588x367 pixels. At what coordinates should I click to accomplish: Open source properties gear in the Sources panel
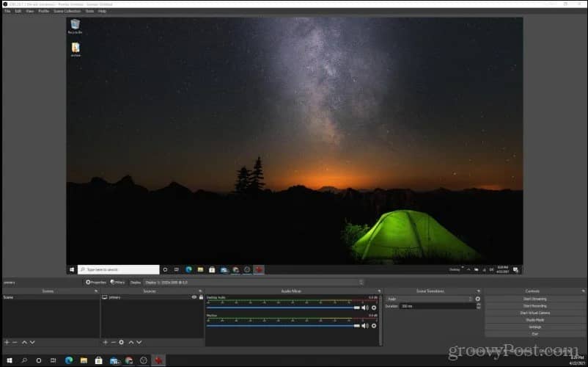point(122,342)
